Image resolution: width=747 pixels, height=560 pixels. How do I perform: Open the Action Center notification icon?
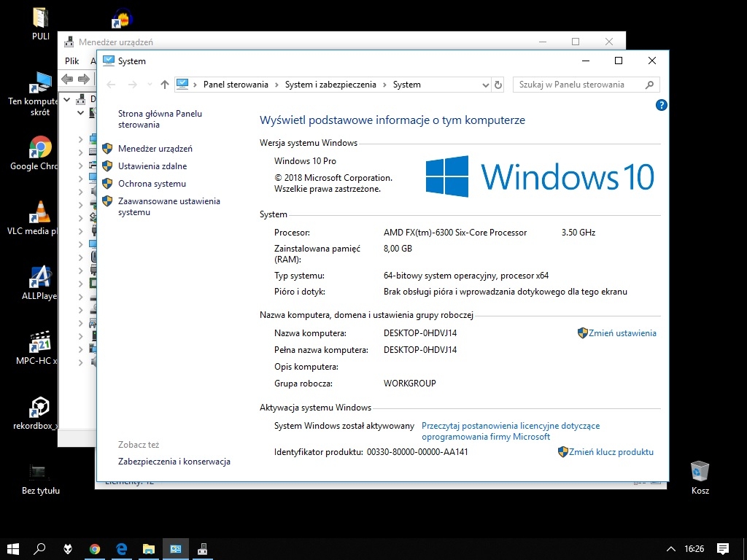723,549
